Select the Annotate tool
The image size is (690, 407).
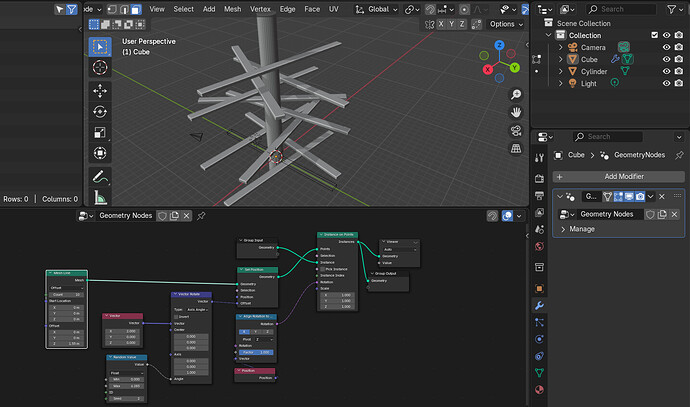pos(100,177)
